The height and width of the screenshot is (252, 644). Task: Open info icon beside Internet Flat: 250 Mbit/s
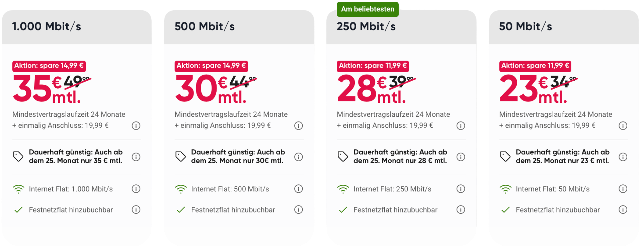(x=461, y=189)
